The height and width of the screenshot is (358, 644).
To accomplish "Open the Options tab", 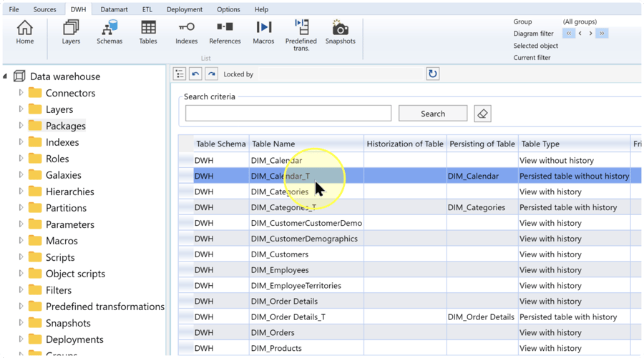I will pyautogui.click(x=228, y=9).
